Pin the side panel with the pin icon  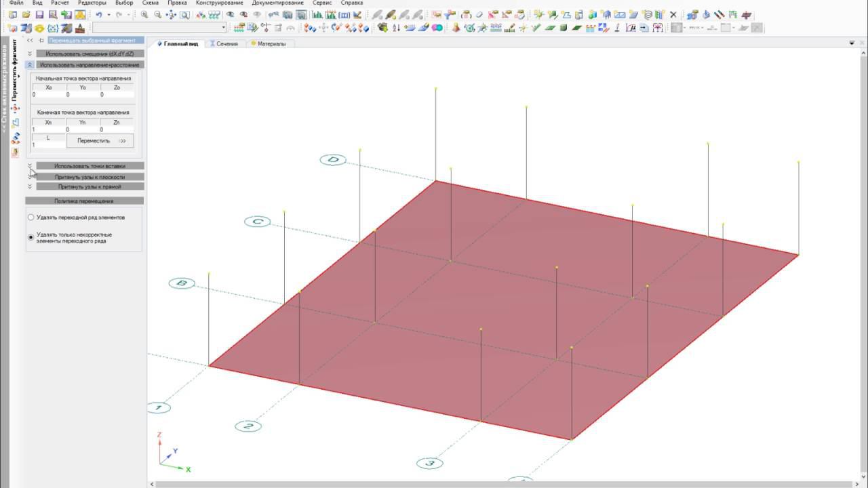point(41,41)
